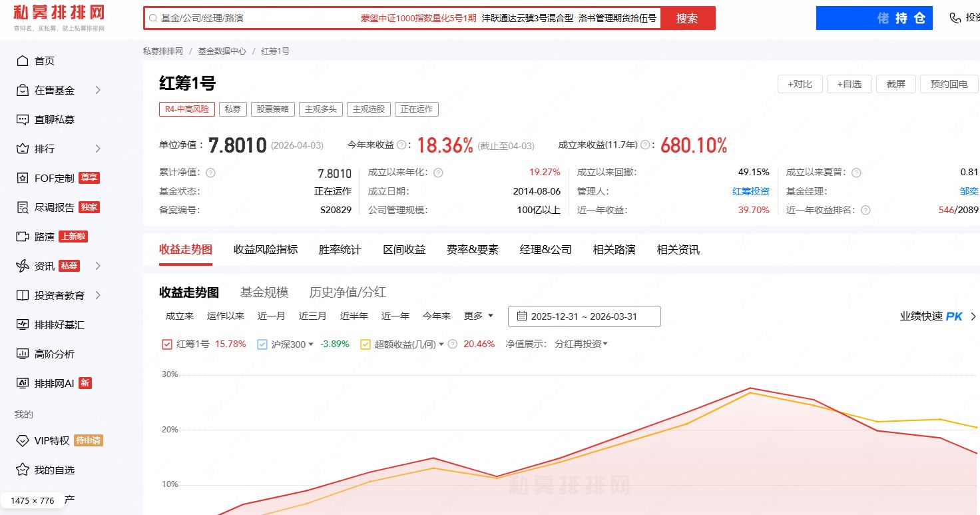Select the 近一年 time period
Image resolution: width=980 pixels, height=515 pixels.
tap(395, 316)
